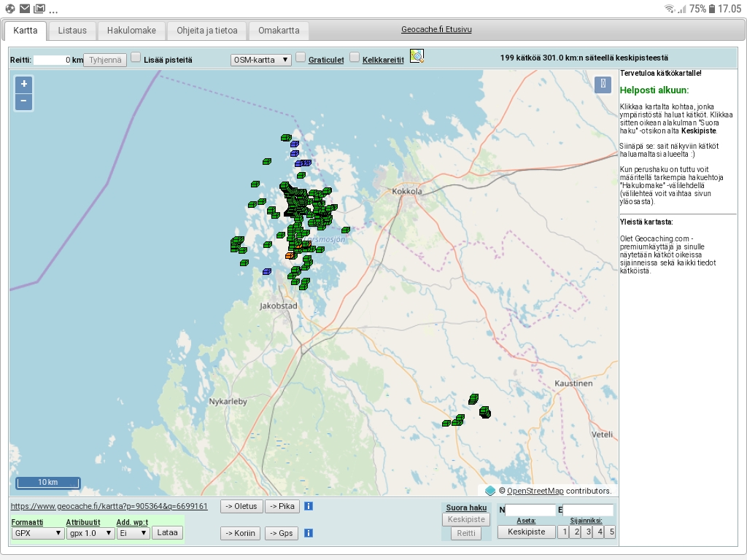Toggle the Kelkkareitit checkbox
This screenshot has height=560, width=747.
tap(355, 58)
